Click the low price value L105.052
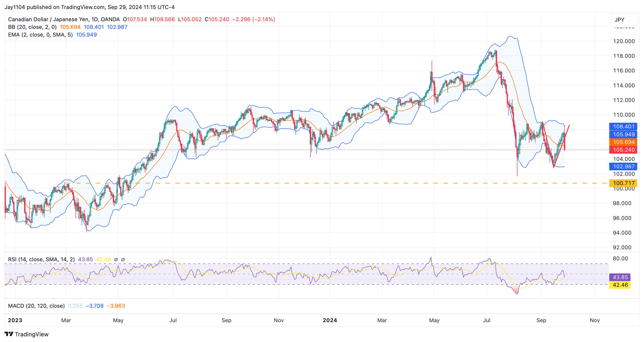Screen dimensions: 644x342 (190, 19)
